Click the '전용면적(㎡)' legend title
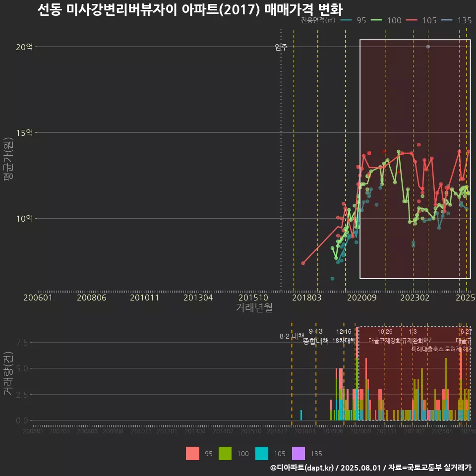Image resolution: width=476 pixels, height=476 pixels. pos(318,20)
